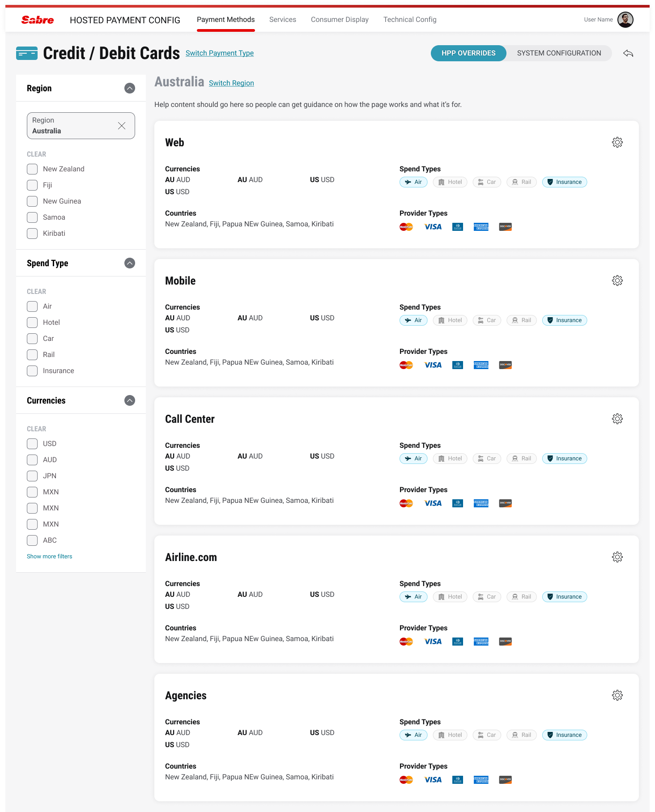Open the Payment Methods tab
This screenshot has height=812, width=655.
pyautogui.click(x=225, y=20)
